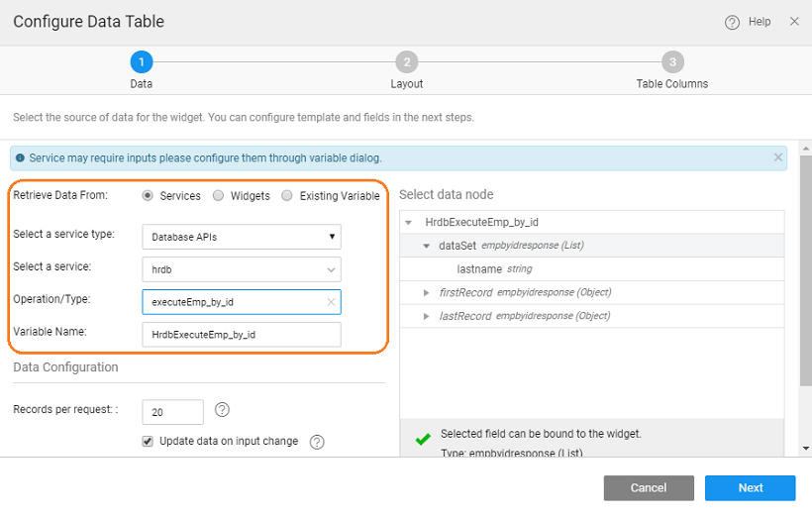
Task: Go to step 3 Table Columns
Action: pyautogui.click(x=672, y=62)
